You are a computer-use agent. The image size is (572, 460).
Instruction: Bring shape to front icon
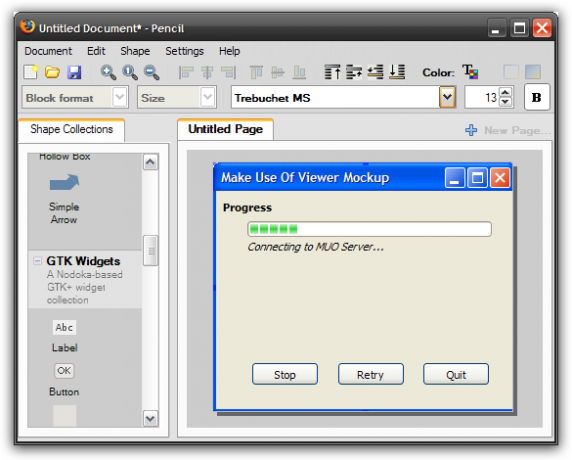click(332, 72)
